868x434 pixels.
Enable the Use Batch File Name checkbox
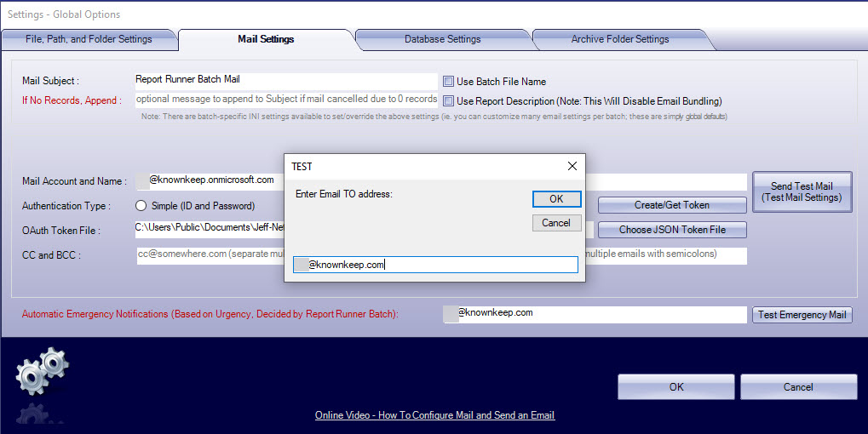(448, 82)
